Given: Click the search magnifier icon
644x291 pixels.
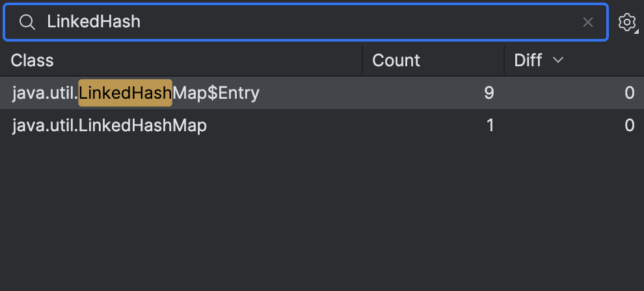Looking at the screenshot, I should pyautogui.click(x=27, y=22).
